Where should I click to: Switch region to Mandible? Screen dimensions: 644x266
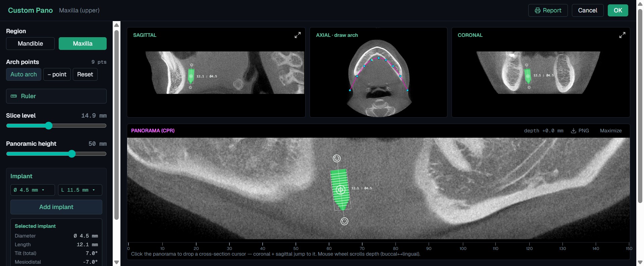point(30,44)
